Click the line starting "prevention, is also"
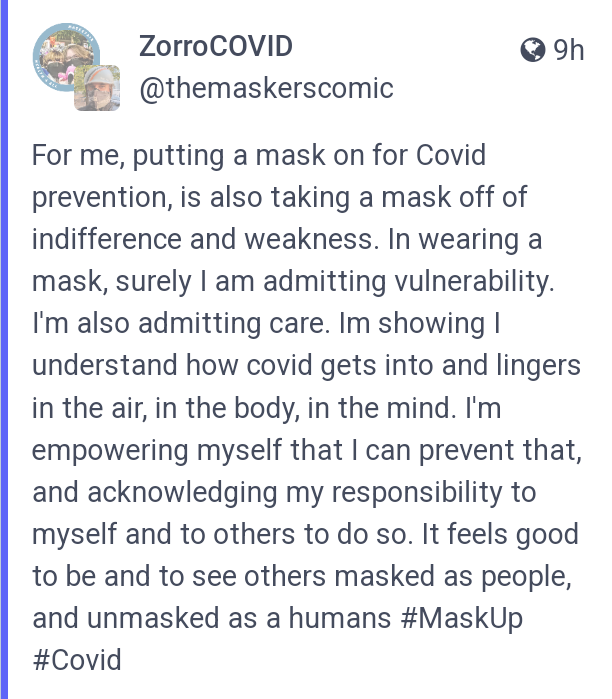Viewport: 612px width, 699px height. (279, 198)
